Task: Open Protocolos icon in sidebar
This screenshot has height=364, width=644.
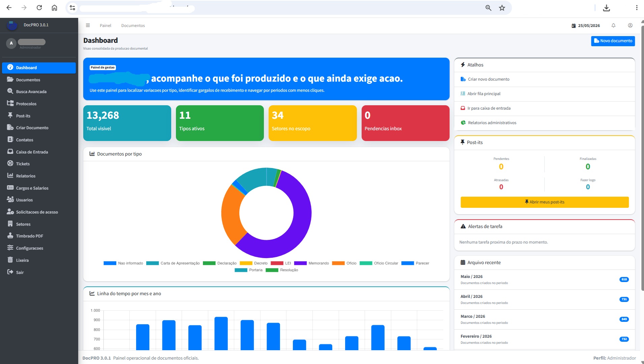Action: 10,103
